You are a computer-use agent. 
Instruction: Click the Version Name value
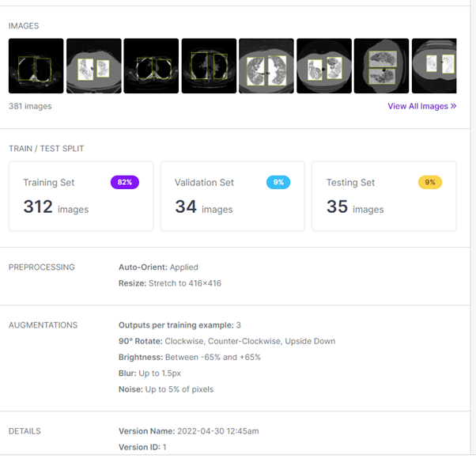[x=215, y=431]
